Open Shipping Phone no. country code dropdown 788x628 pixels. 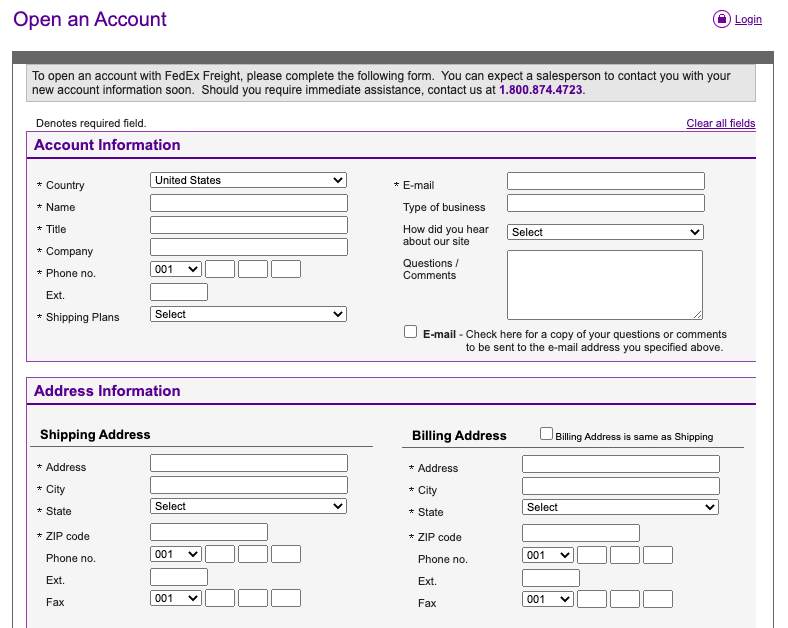click(176, 554)
